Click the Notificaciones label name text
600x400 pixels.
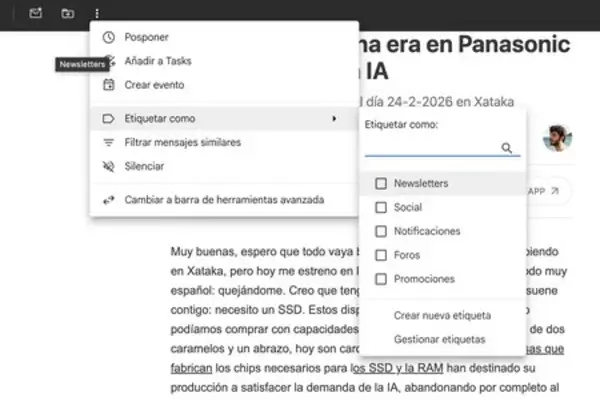[427, 231]
